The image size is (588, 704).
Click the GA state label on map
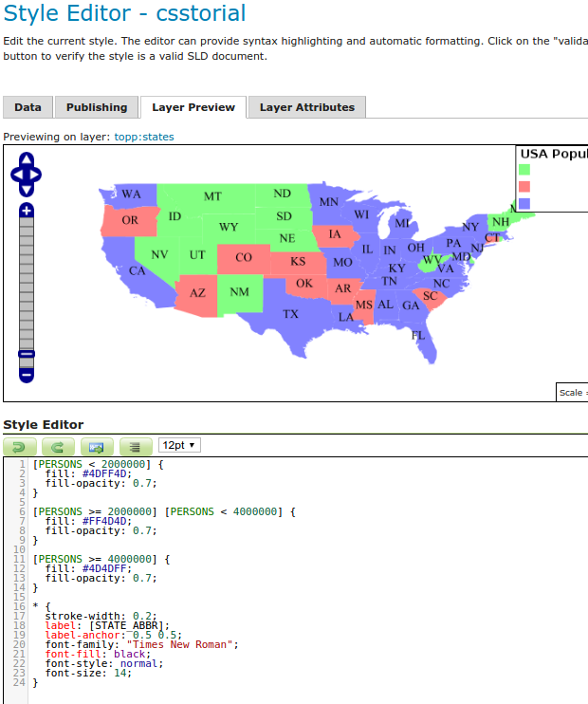411,306
